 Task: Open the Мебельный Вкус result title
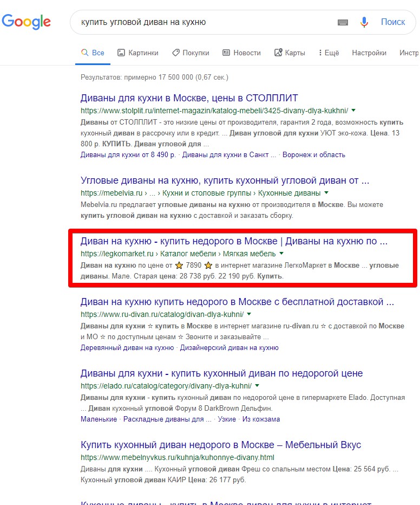click(x=221, y=445)
